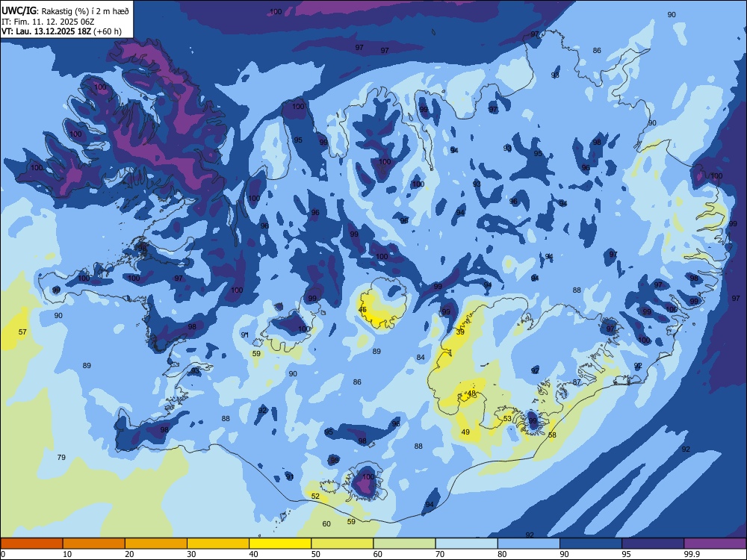Click the 'UWC/IG: Rakastig (%) í 2 m hæð' title
The width and height of the screenshot is (747, 560).
(65, 11)
